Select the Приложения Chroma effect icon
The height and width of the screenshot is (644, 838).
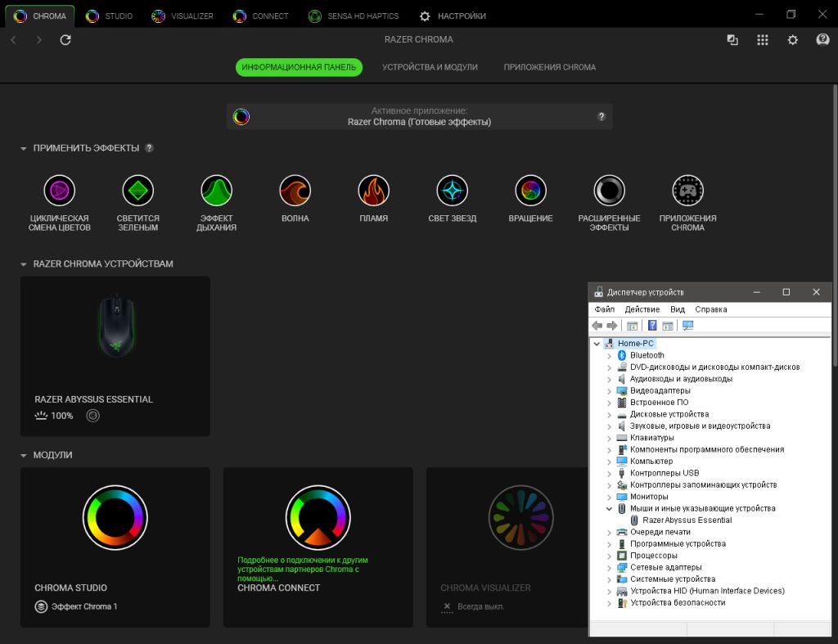[x=687, y=191]
